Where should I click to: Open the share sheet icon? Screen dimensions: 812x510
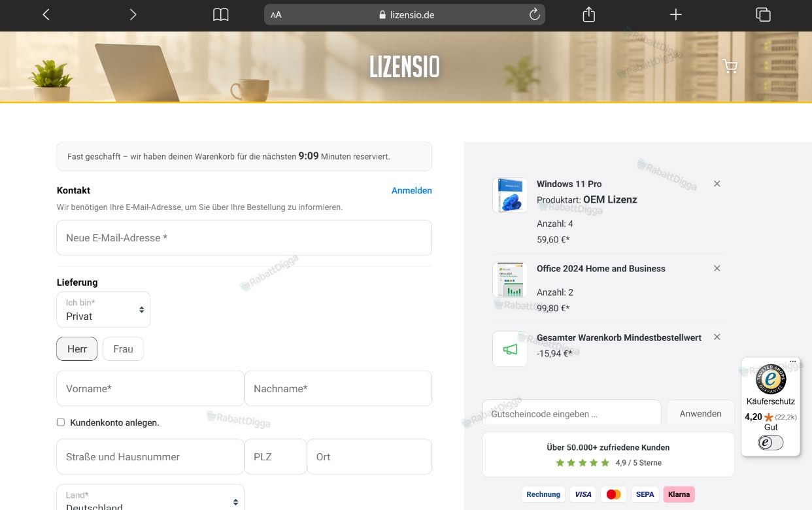coord(588,14)
